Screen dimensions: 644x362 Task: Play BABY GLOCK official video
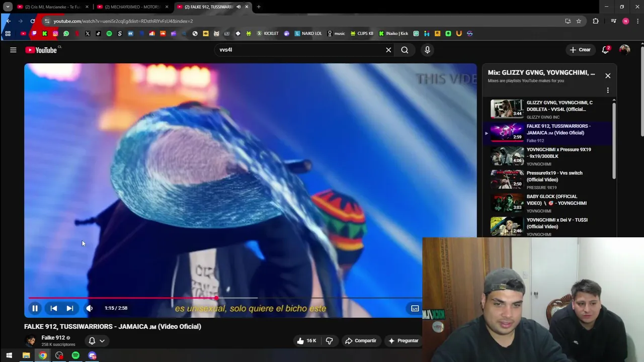[548, 203]
